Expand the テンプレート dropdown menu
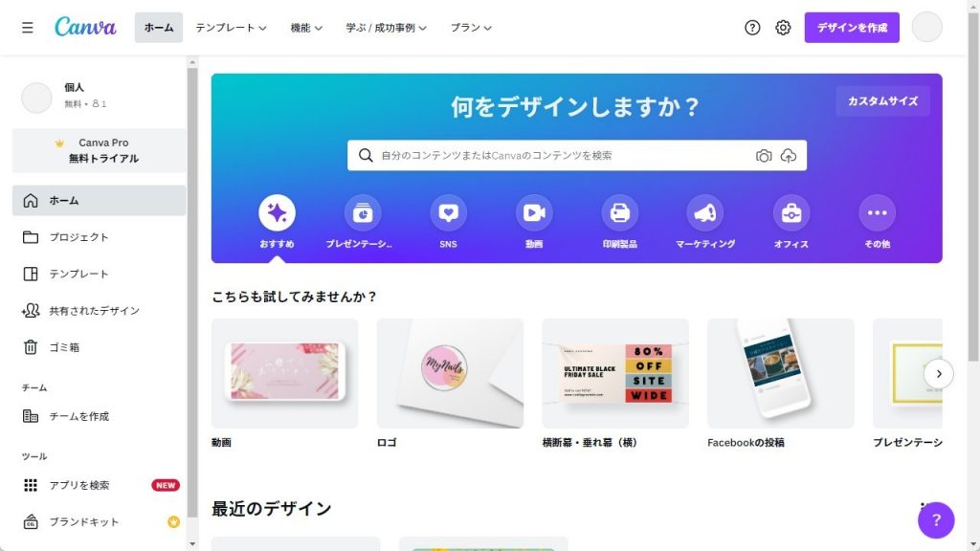 coord(231,28)
